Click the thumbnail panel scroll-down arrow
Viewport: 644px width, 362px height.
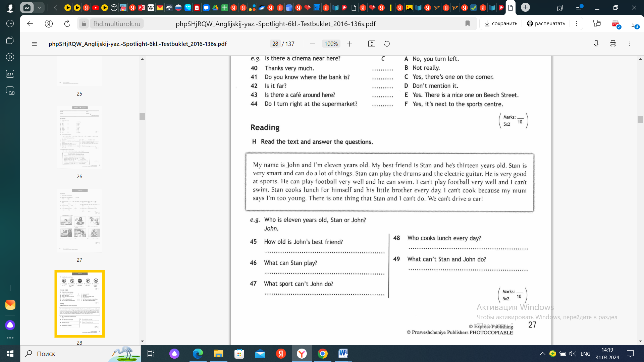pyautogui.click(x=142, y=341)
